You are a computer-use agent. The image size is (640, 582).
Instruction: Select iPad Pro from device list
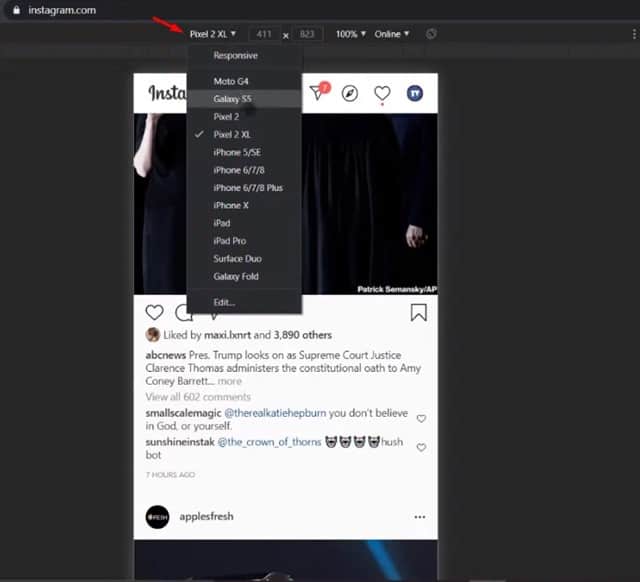(x=244, y=241)
